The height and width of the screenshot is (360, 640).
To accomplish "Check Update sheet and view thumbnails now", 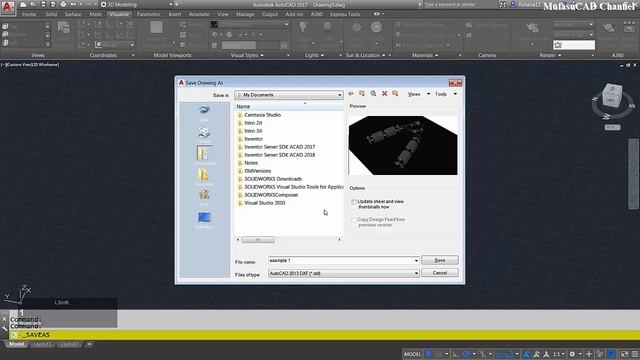I will pos(354,202).
